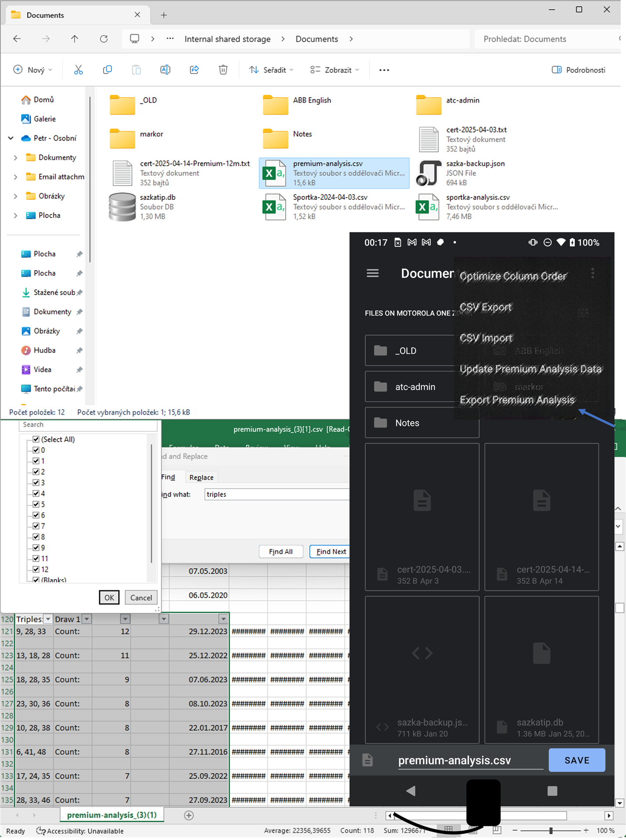Uncheck the 3 value filter checkbox
Screen dimensions: 626x840
coord(36,483)
